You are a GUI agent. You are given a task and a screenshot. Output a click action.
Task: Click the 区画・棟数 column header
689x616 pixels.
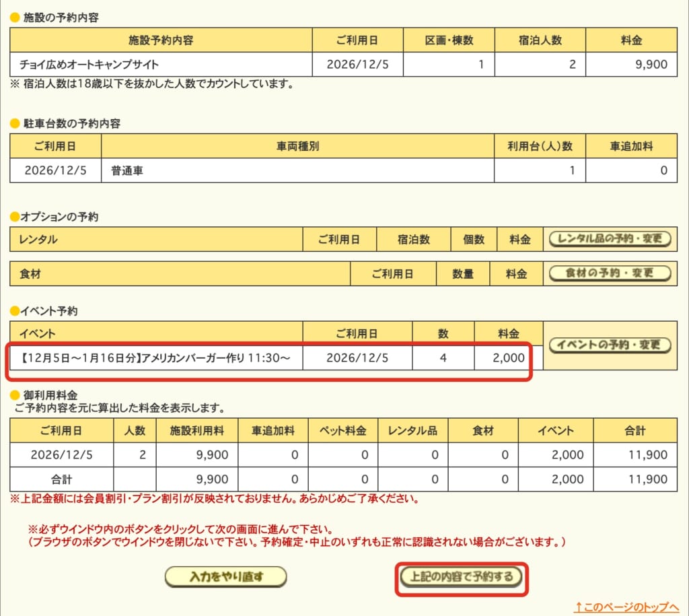coord(449,40)
